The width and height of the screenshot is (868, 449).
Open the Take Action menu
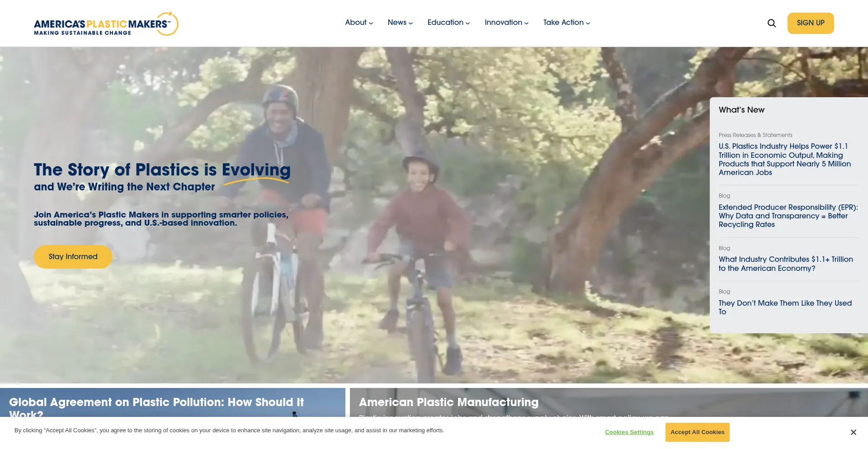coord(566,23)
